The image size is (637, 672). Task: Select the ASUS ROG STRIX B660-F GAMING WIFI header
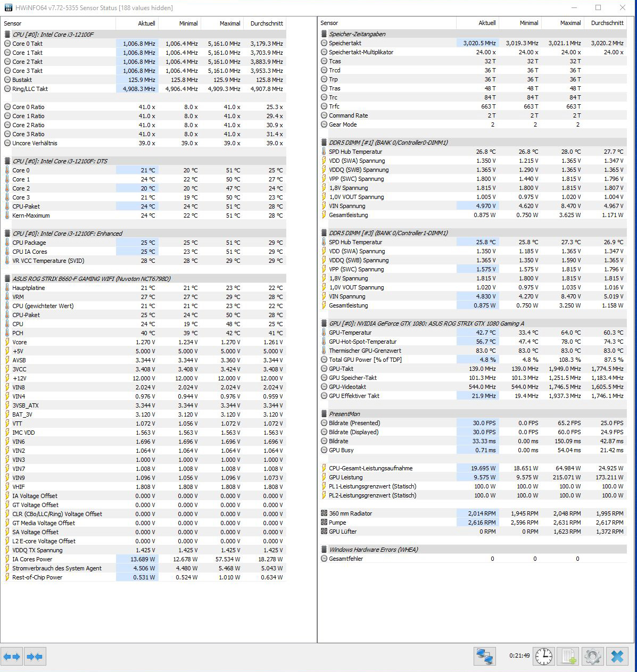pos(91,279)
